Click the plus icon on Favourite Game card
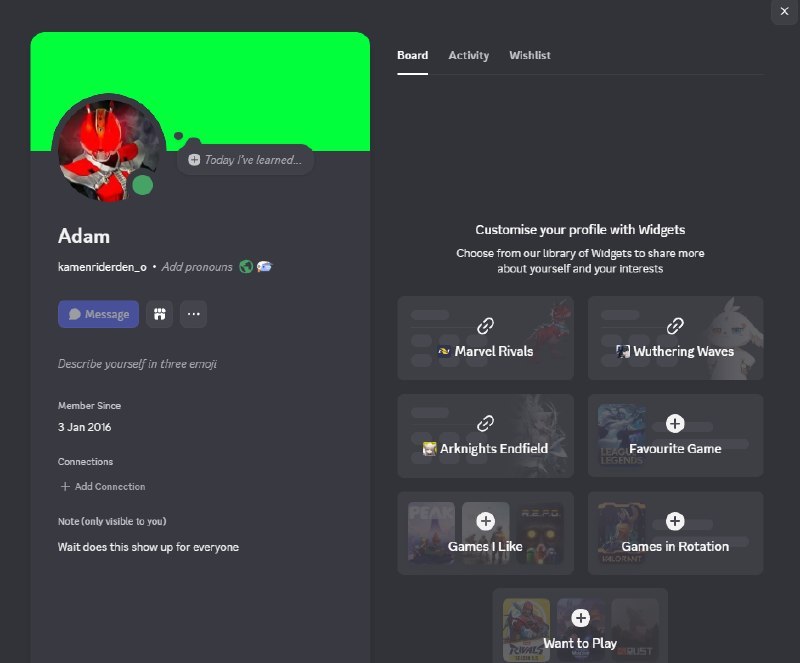Viewport: 800px width, 663px height. [x=675, y=423]
